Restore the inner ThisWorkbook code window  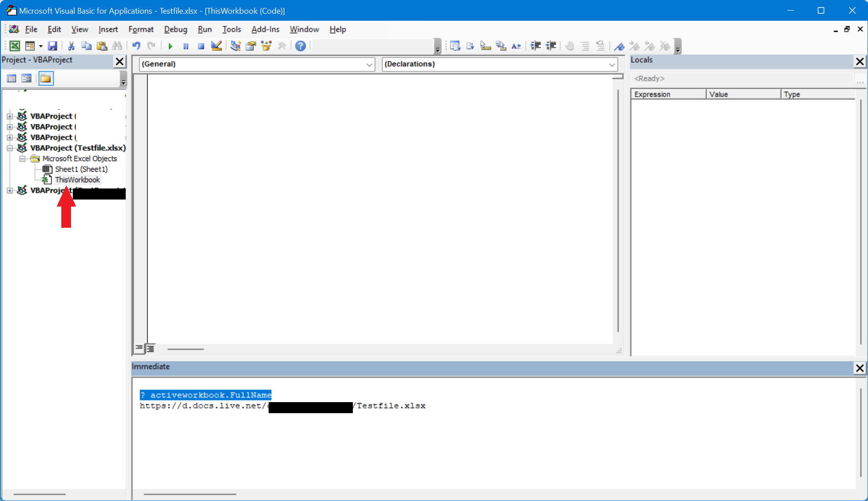847,29
